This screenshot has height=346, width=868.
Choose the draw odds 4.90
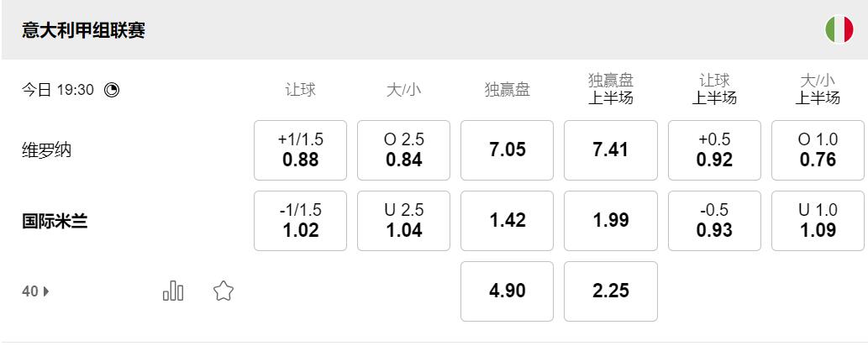pos(507,291)
